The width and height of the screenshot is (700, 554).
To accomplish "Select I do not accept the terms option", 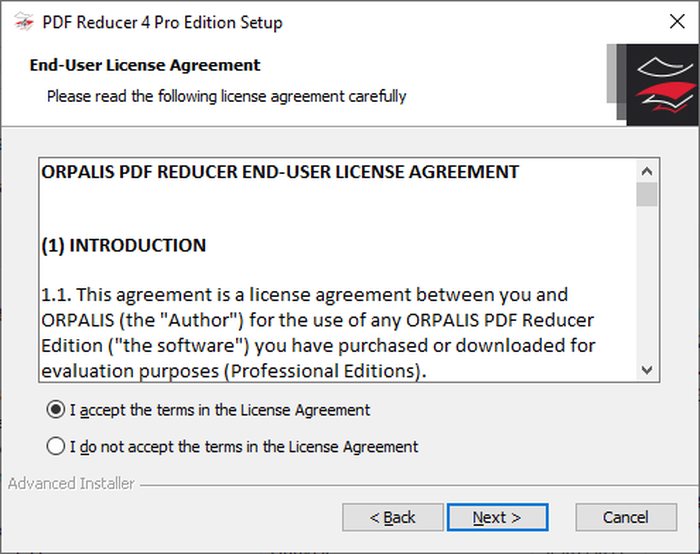I will click(x=56, y=446).
